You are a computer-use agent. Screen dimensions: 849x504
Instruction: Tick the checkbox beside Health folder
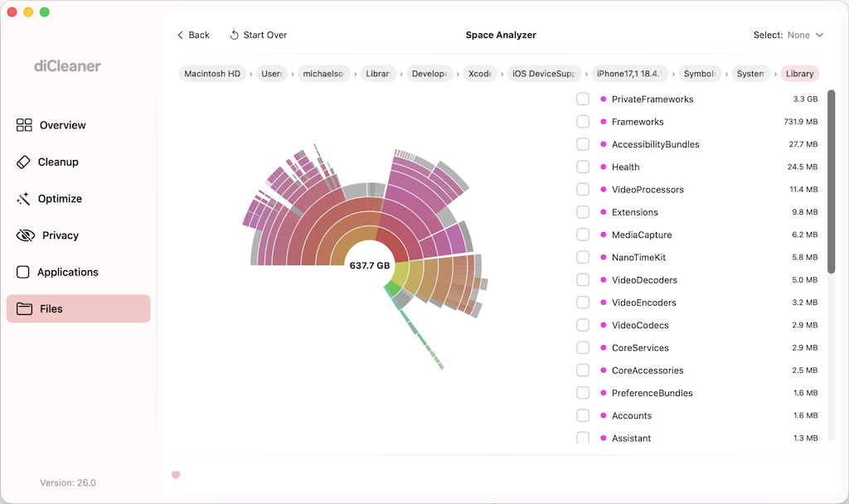583,167
